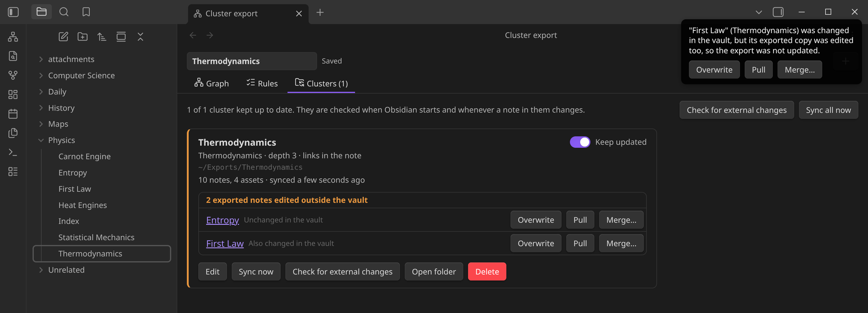Check for external changes in cluster card
The height and width of the screenshot is (313, 868).
(x=342, y=272)
